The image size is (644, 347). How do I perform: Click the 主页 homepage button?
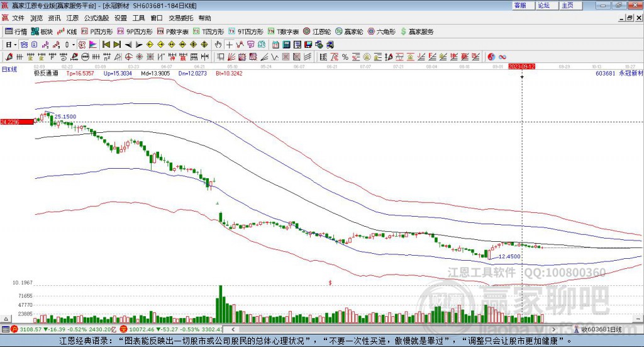tap(571, 5)
